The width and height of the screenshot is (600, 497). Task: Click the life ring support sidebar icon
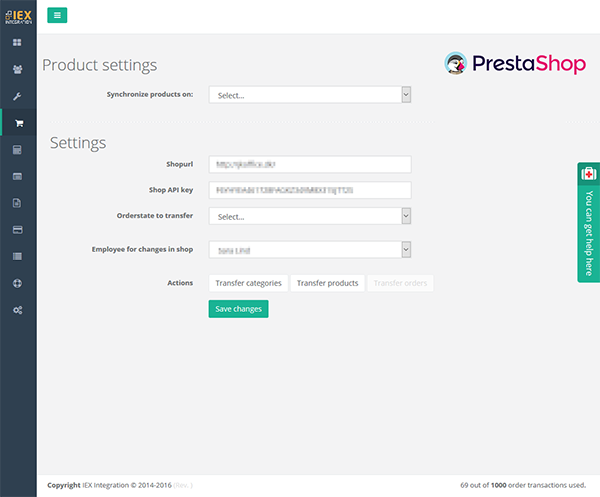pyautogui.click(x=18, y=283)
